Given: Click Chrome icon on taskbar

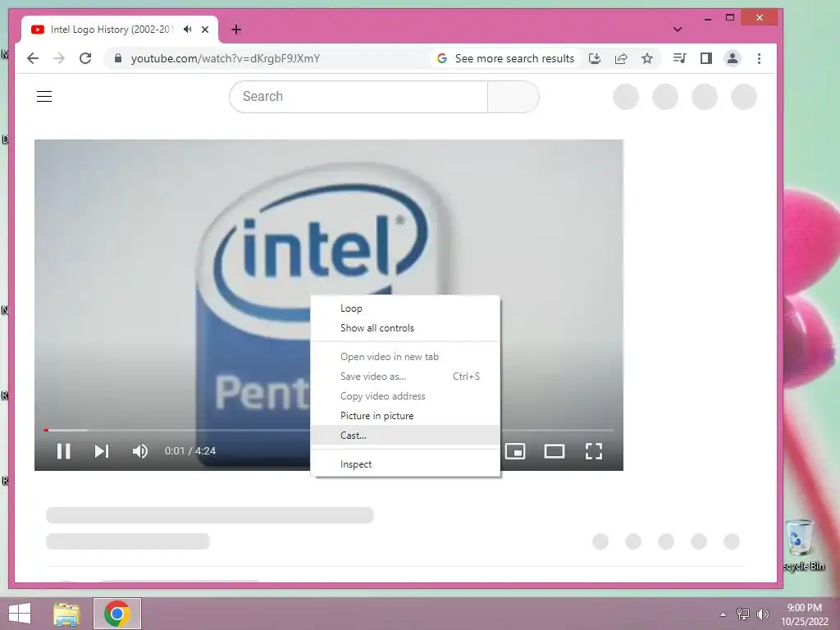Looking at the screenshot, I should click(x=116, y=614).
